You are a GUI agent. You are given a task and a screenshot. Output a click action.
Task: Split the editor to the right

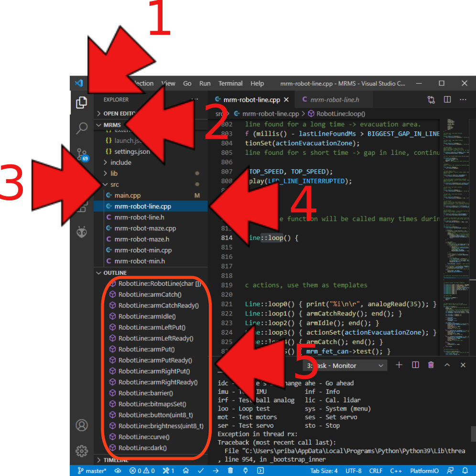pos(447,99)
